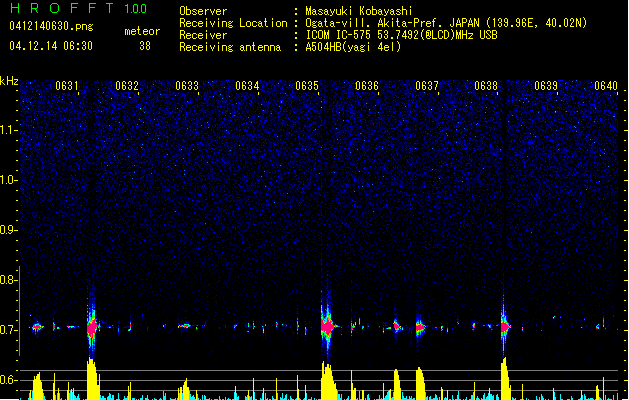Click the 0637 time marker

tap(427, 86)
